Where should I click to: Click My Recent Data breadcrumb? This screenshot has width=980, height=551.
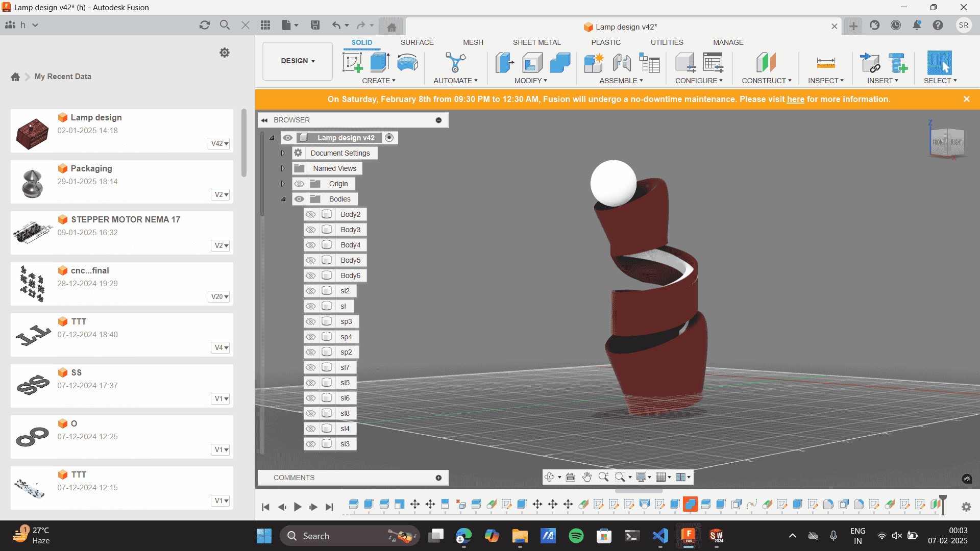pyautogui.click(x=63, y=77)
